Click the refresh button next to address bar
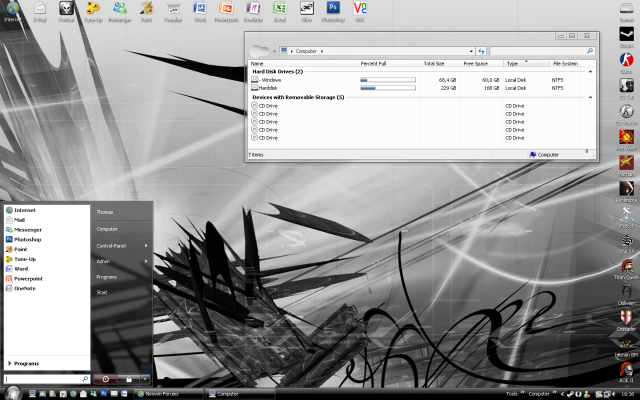 pyautogui.click(x=481, y=51)
